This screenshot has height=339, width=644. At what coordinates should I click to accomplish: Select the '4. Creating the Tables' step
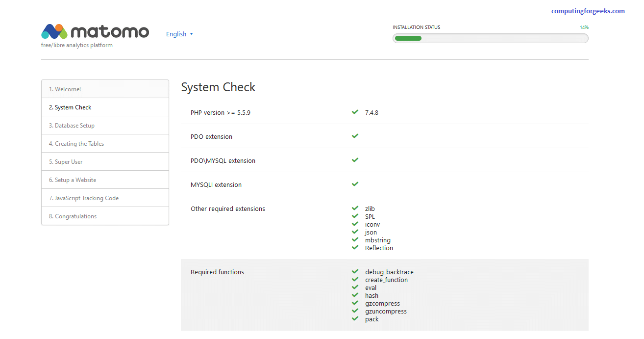(105, 144)
